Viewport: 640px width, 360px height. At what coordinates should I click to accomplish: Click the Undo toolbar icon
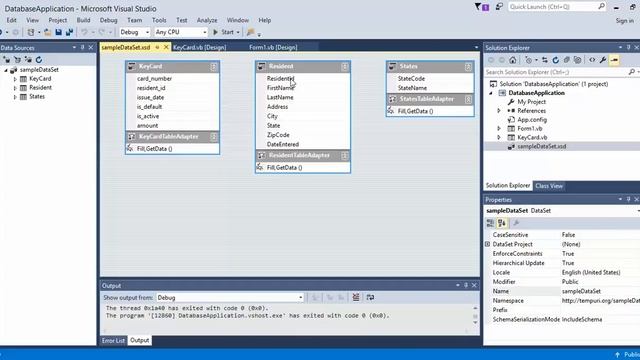(84, 32)
